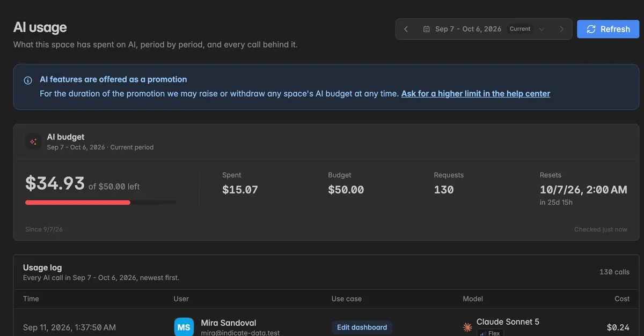Click the Current period badge
644x336 pixels.
tap(520, 29)
